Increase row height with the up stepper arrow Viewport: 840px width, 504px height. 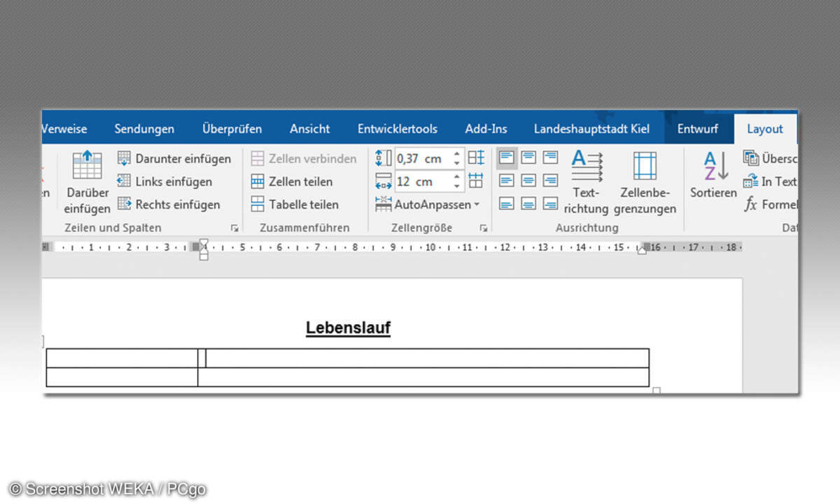(457, 153)
